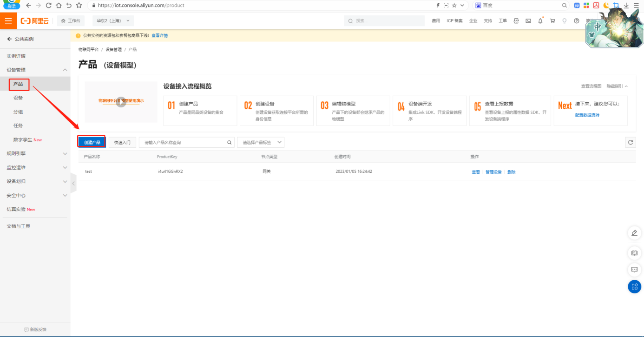Click the browser address bar URL
This screenshot has height=337, width=644.
[x=141, y=6]
